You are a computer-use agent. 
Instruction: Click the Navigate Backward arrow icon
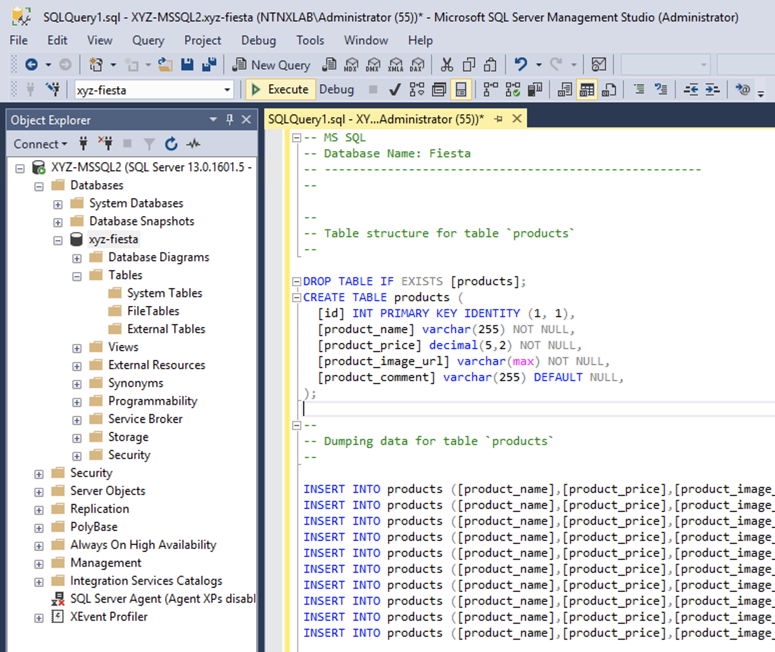(x=31, y=65)
